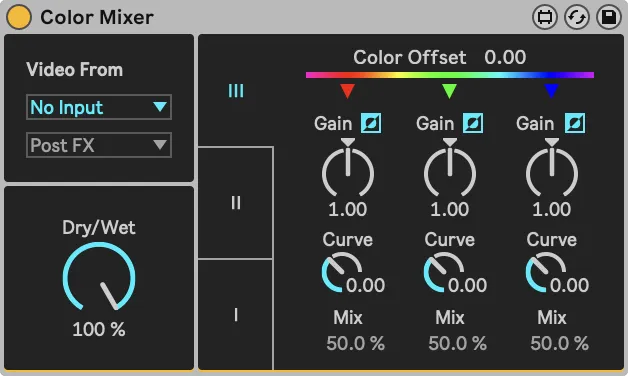Click the green channel Gain value 1.00

tap(450, 209)
